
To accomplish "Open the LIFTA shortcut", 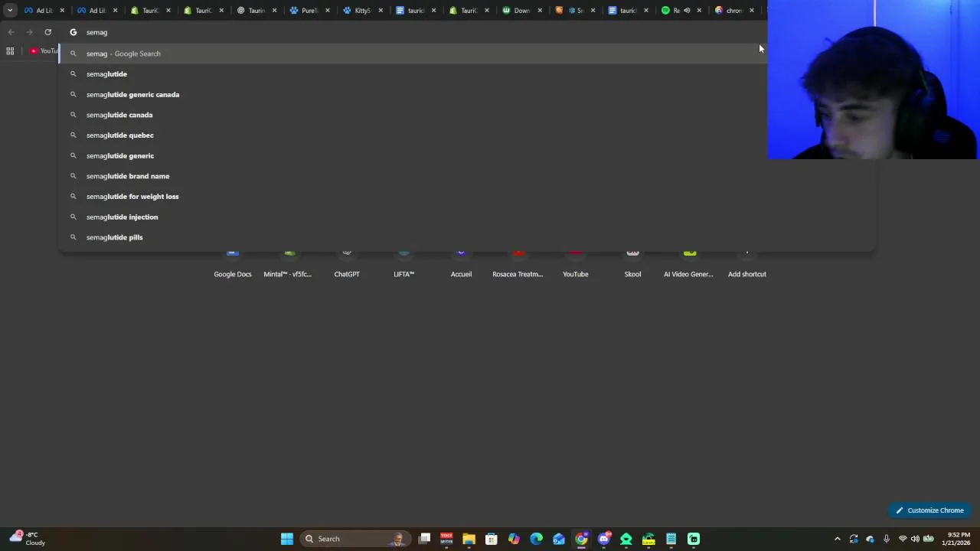I will [403, 264].
